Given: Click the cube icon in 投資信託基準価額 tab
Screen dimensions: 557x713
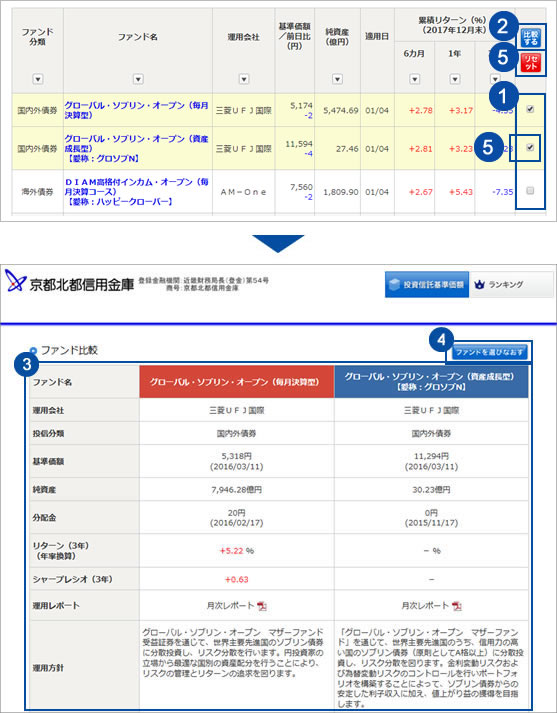Looking at the screenshot, I should [394, 285].
